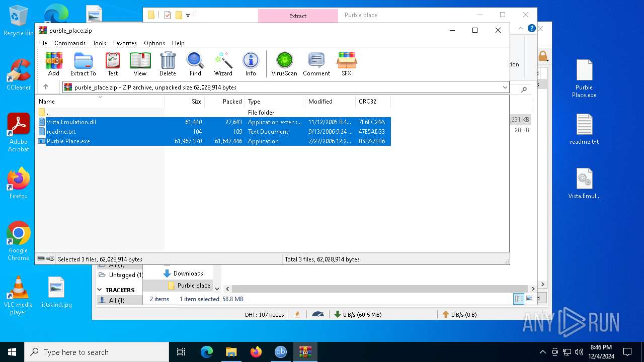This screenshot has width=644, height=362.
Task: Sort files by Packed column
Action: (x=224, y=102)
